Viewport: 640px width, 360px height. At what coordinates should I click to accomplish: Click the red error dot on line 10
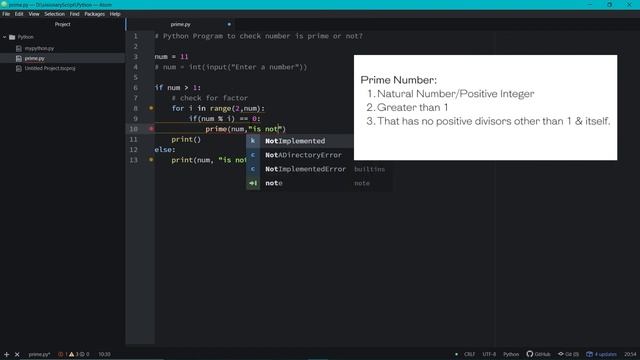151,129
